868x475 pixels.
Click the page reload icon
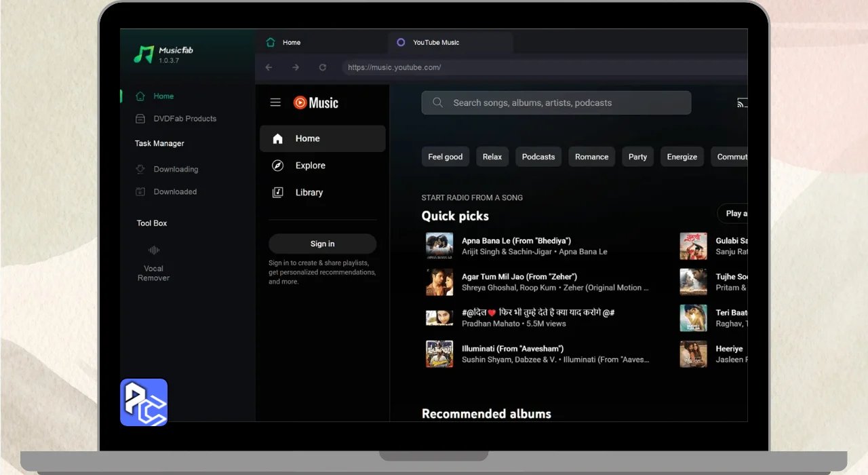(323, 67)
